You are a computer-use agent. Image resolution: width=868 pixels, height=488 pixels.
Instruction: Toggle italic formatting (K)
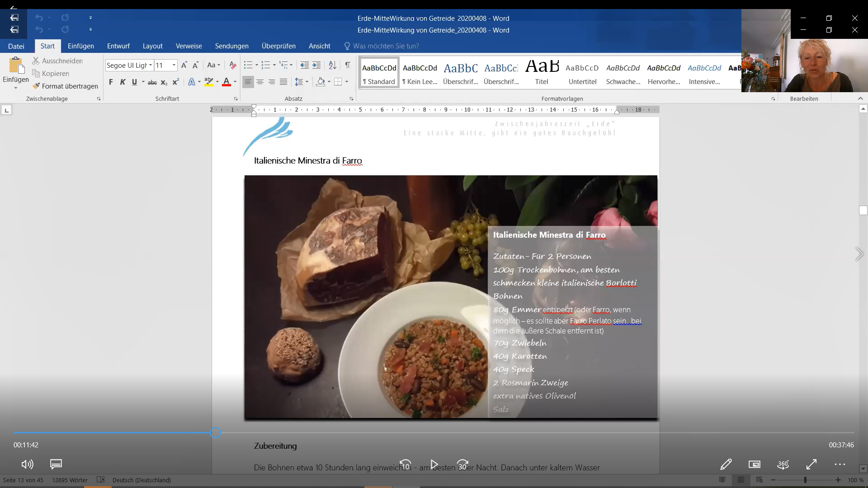[123, 82]
